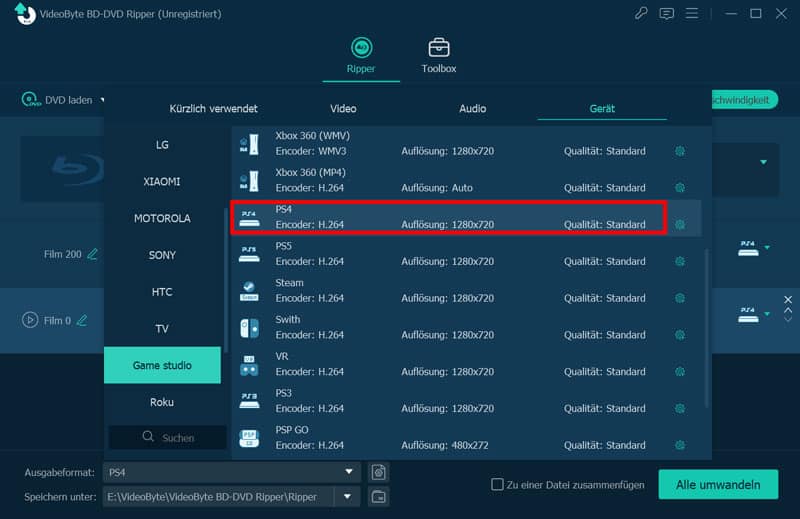Image resolution: width=800 pixels, height=519 pixels.
Task: Click the Alle umwandeln button
Action: [x=718, y=484]
